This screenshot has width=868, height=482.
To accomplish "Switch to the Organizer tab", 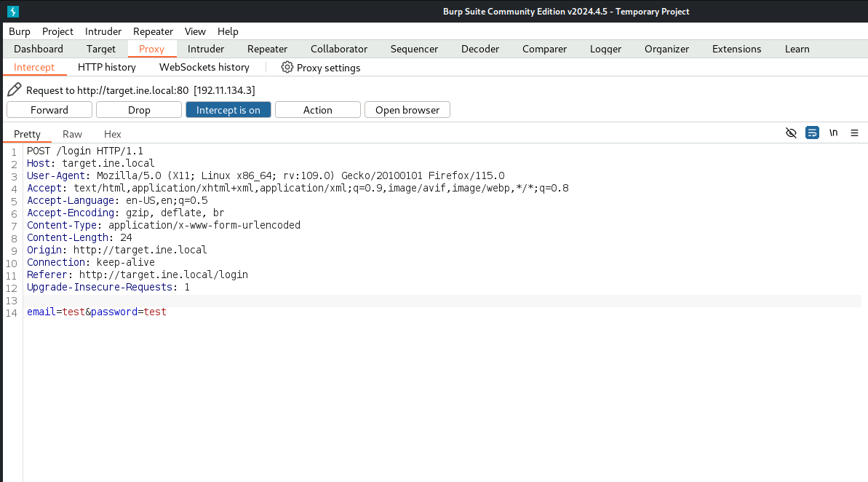I will pyautogui.click(x=666, y=49).
